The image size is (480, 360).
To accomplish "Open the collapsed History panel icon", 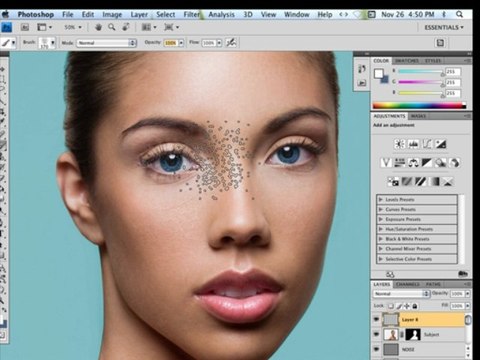I will coord(362,69).
